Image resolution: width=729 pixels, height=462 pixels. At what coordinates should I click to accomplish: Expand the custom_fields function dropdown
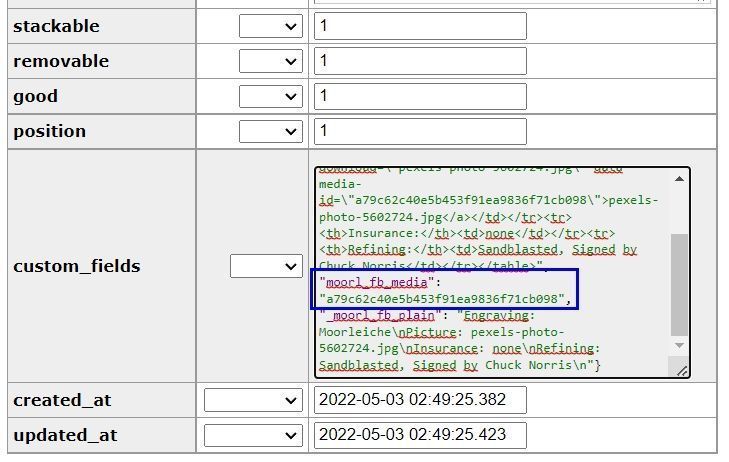pos(265,266)
